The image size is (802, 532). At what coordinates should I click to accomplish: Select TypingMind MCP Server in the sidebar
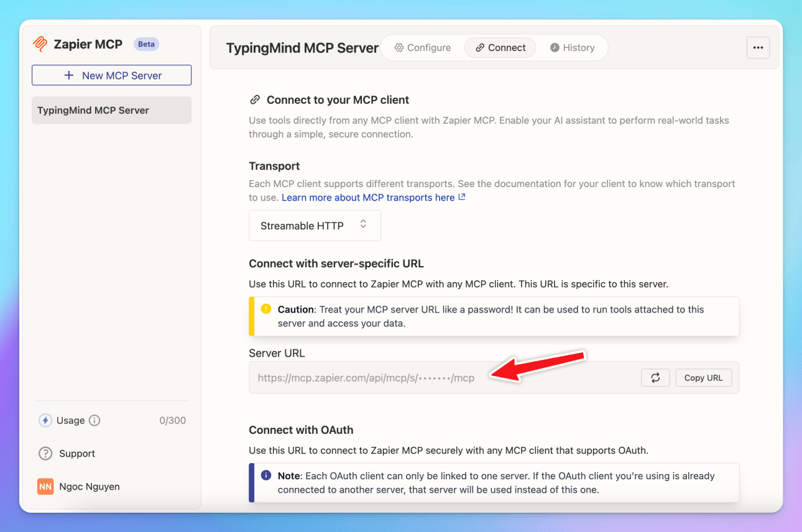click(112, 111)
